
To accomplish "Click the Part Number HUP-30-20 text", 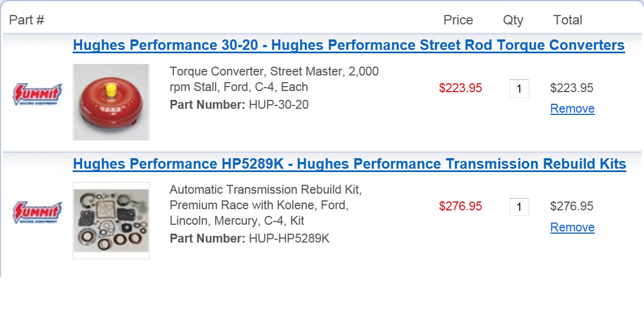I will tap(239, 104).
